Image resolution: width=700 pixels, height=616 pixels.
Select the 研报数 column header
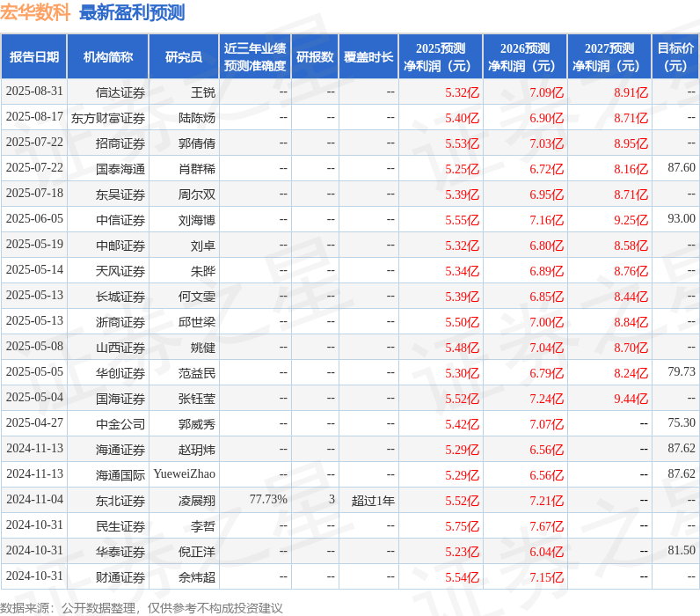coord(314,57)
